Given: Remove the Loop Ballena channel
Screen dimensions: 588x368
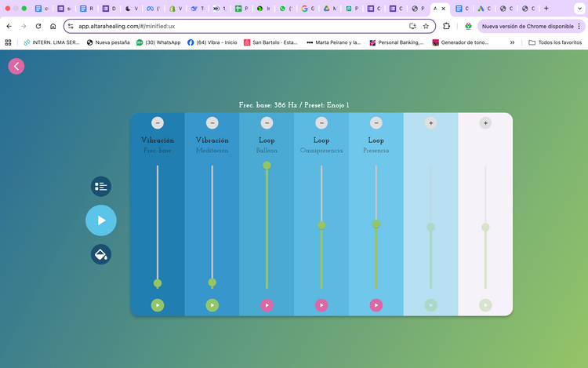Looking at the screenshot, I should point(267,123).
